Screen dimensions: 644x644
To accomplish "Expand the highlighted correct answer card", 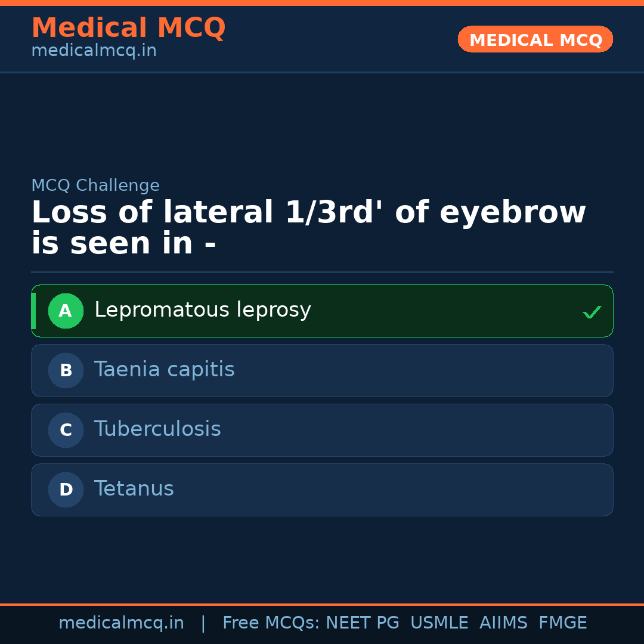I will [x=322, y=311].
